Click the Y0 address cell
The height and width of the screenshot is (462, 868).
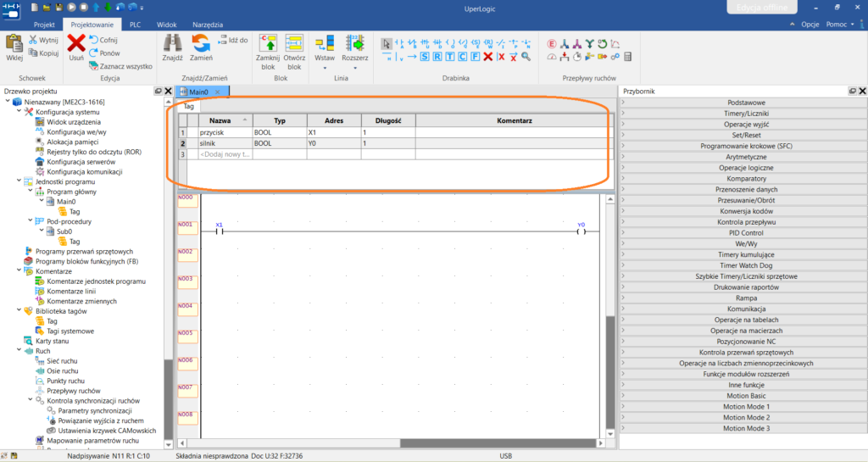(x=334, y=143)
